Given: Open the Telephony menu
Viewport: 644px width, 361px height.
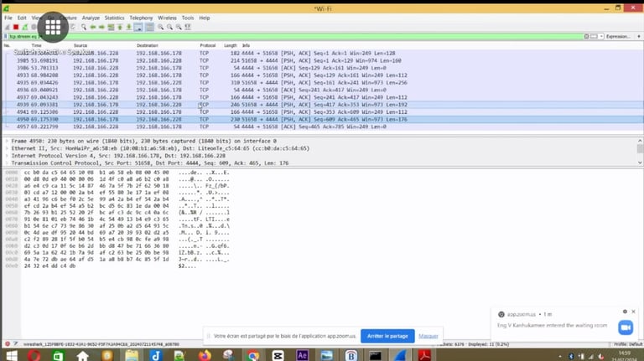Looking at the screenshot, I should click(141, 18).
